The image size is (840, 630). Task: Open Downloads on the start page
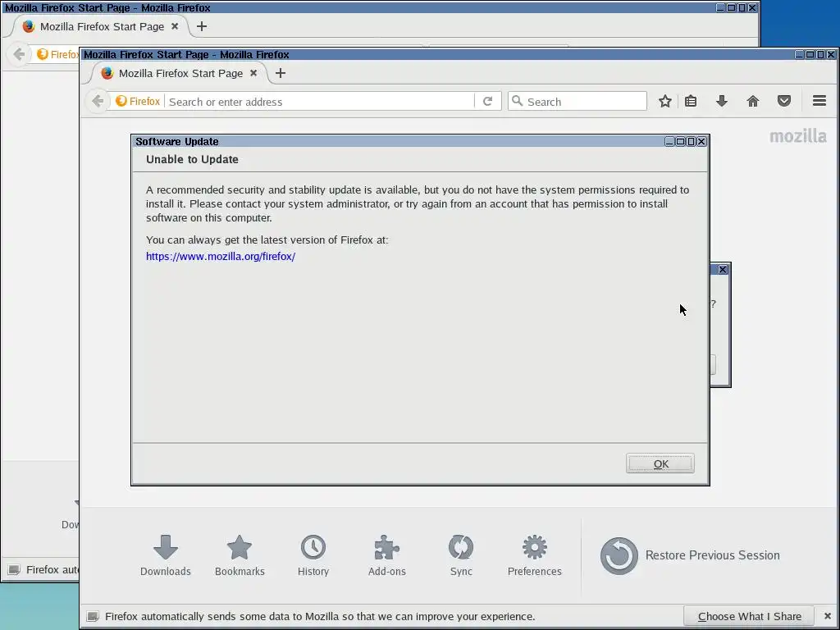point(166,555)
